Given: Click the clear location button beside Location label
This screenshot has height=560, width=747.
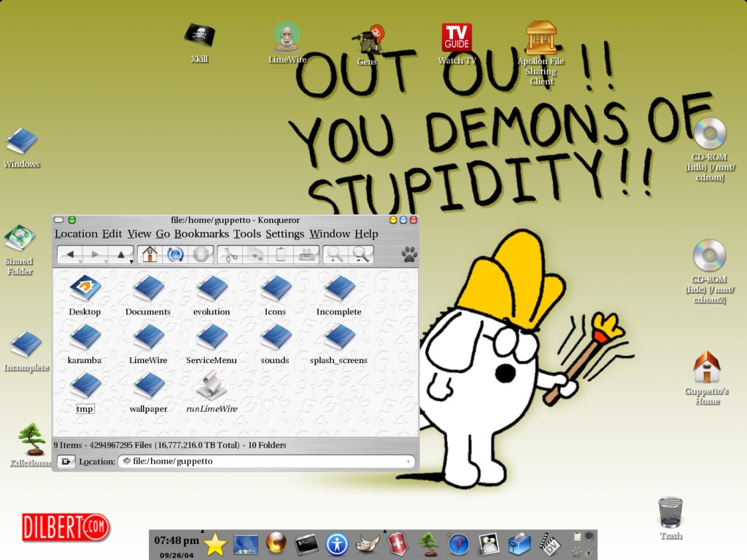Looking at the screenshot, I should [x=66, y=462].
